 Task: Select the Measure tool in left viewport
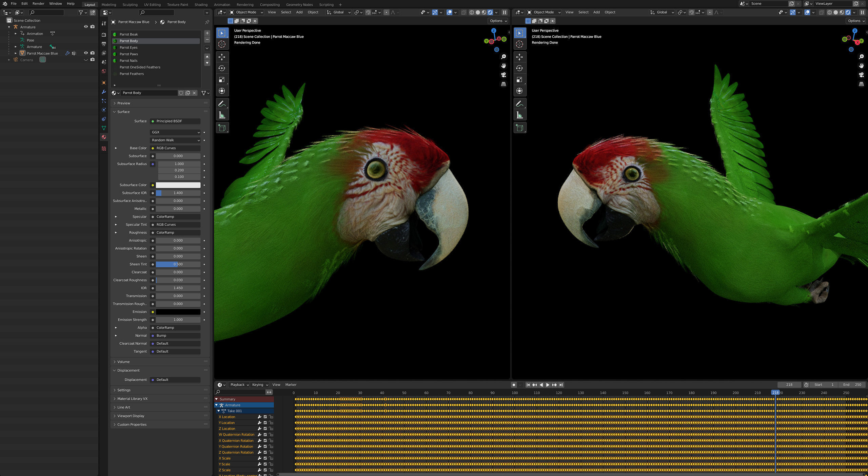[x=222, y=115]
